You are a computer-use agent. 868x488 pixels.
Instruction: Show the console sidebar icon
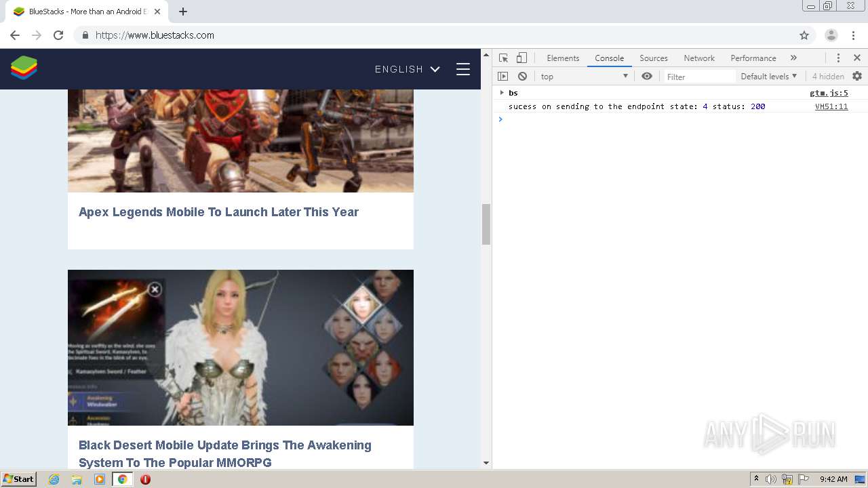pos(503,77)
